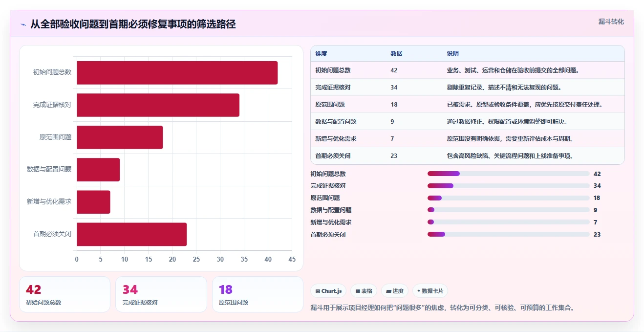Click the 表格 tag chip

tap(364, 291)
